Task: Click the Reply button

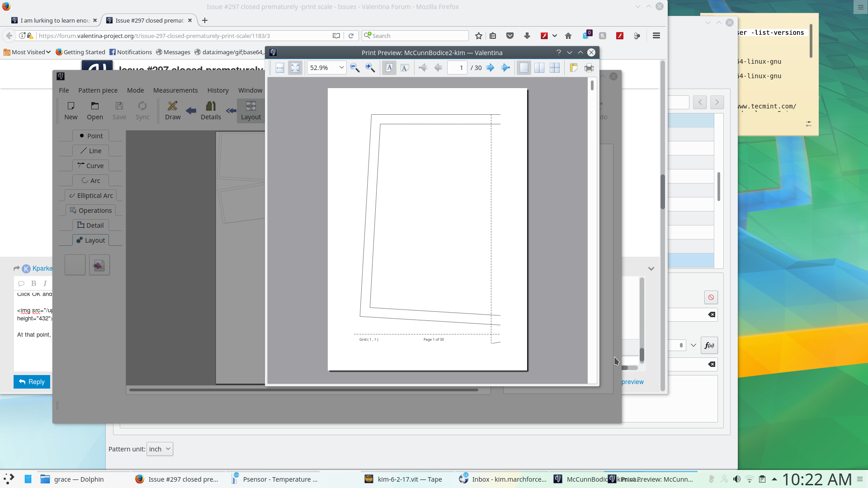Action: (x=32, y=382)
